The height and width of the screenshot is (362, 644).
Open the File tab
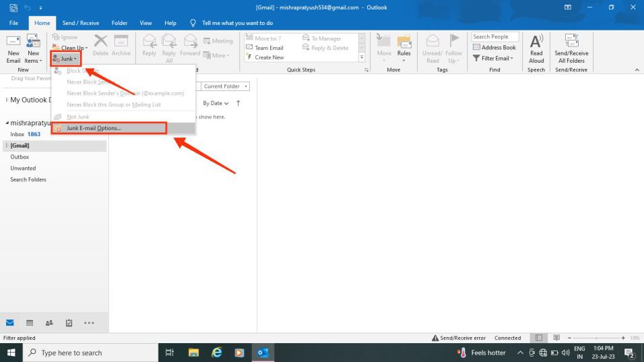pos(13,23)
